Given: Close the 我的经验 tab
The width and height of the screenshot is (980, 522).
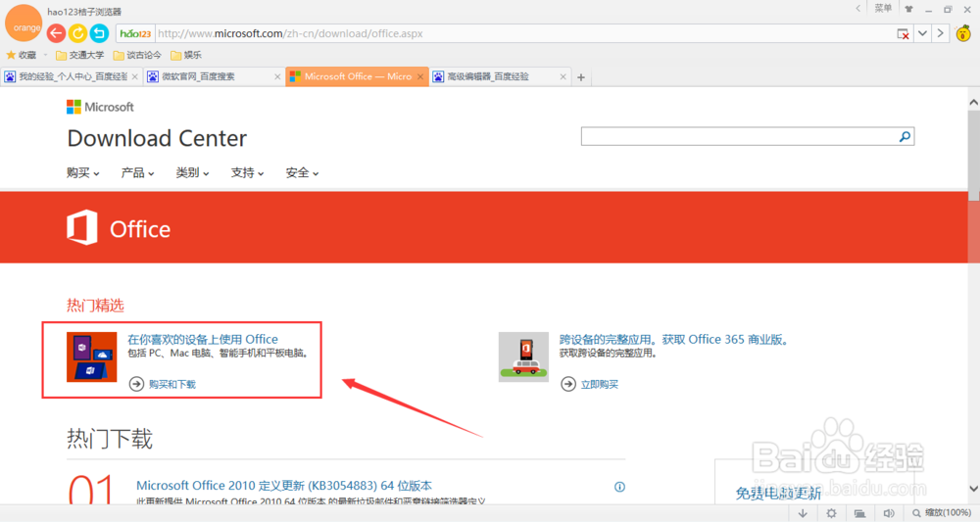Looking at the screenshot, I should coord(134,76).
